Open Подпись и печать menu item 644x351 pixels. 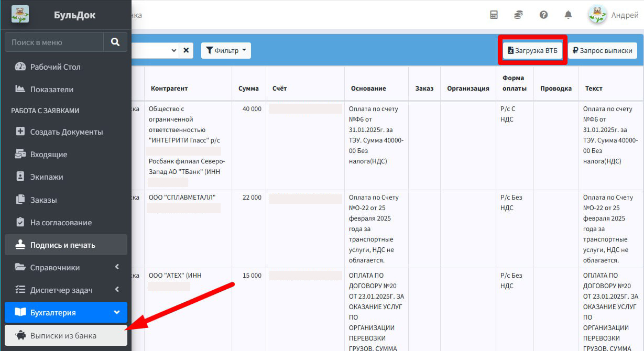pos(66,245)
